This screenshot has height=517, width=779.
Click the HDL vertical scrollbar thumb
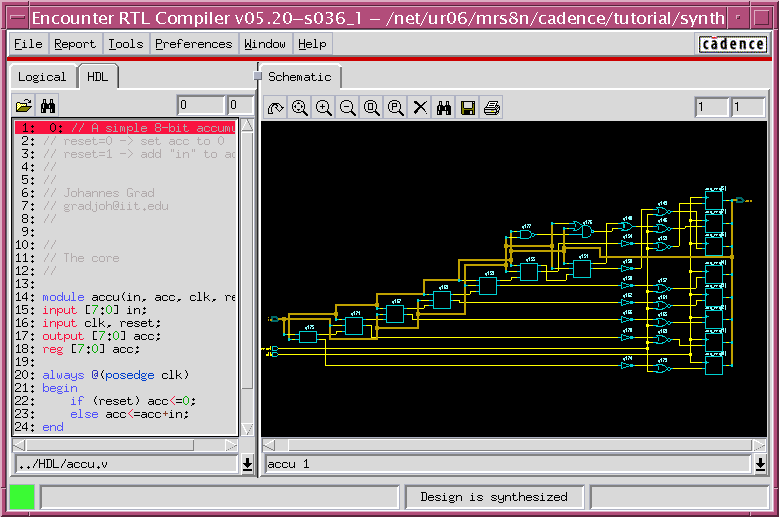pos(247,261)
